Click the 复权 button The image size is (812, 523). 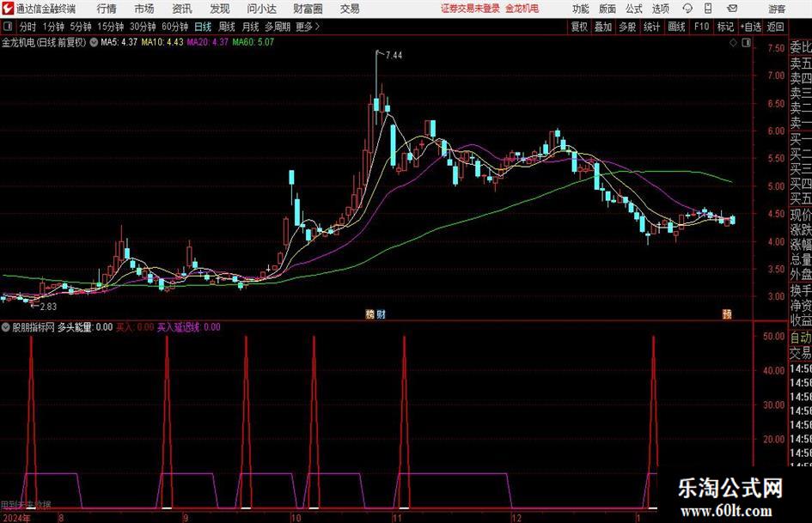click(579, 27)
